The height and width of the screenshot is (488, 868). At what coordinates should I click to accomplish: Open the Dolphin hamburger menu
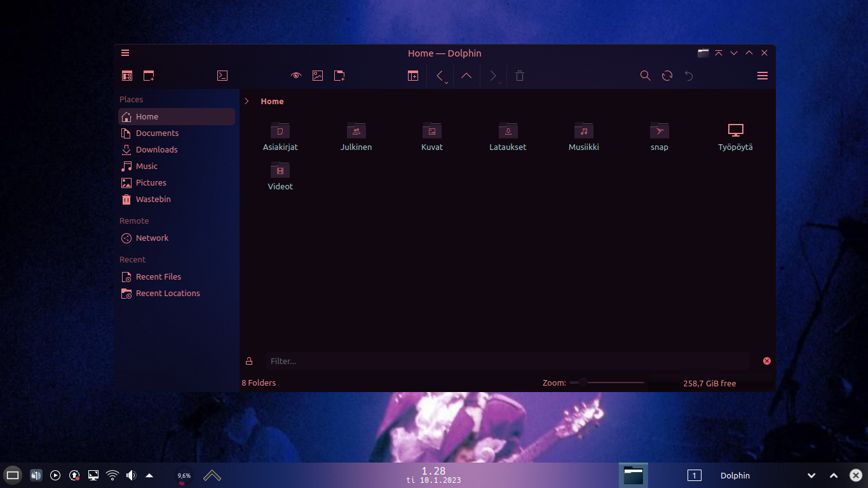(x=763, y=76)
